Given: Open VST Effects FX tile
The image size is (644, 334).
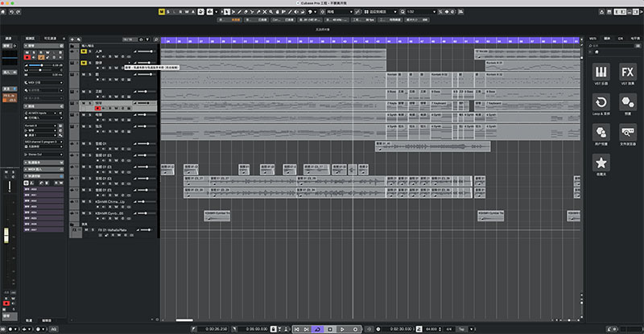Looking at the screenshot, I should coord(628,72).
